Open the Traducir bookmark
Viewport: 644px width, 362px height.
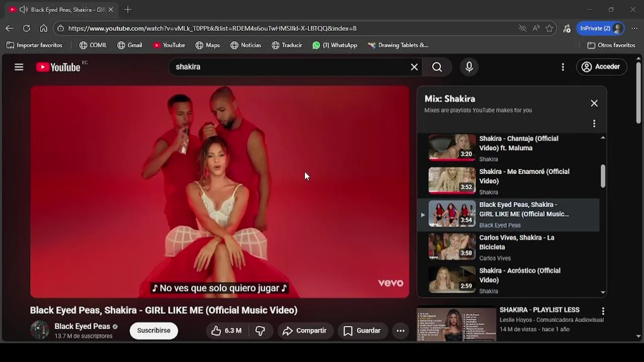point(287,45)
